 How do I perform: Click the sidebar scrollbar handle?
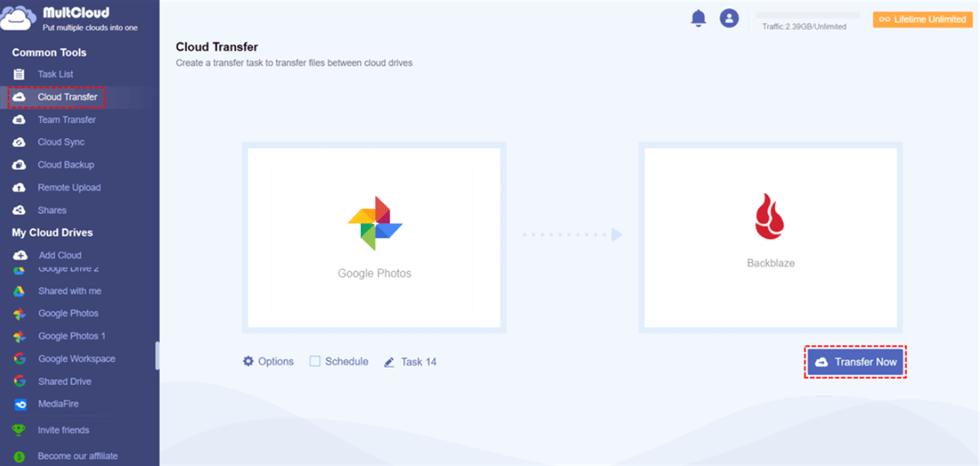pyautogui.click(x=157, y=356)
